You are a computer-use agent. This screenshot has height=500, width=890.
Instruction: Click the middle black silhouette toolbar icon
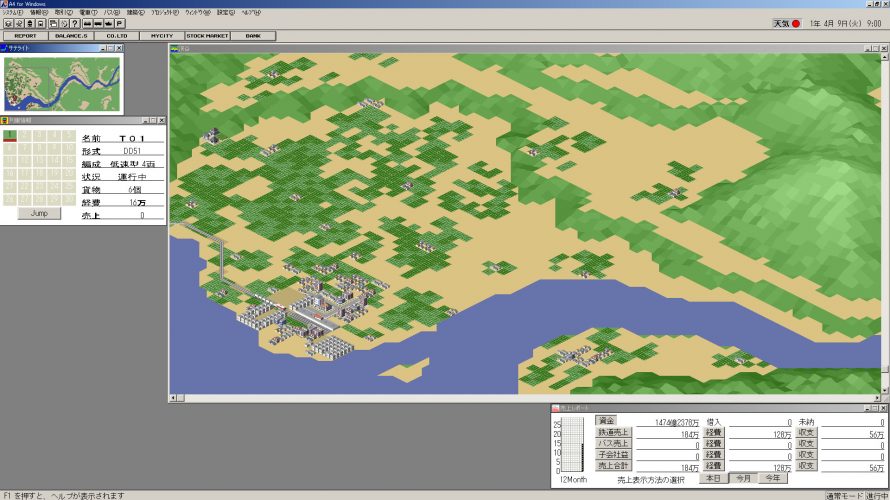tap(98, 23)
